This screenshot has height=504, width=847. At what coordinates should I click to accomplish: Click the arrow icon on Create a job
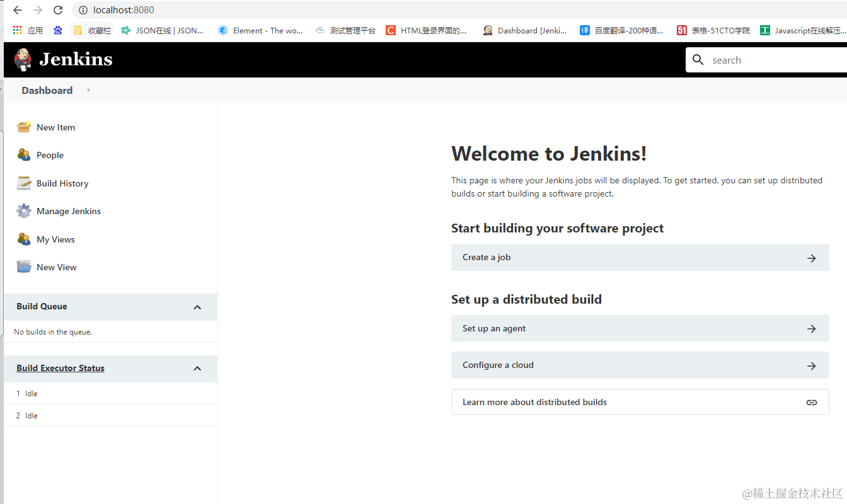812,258
